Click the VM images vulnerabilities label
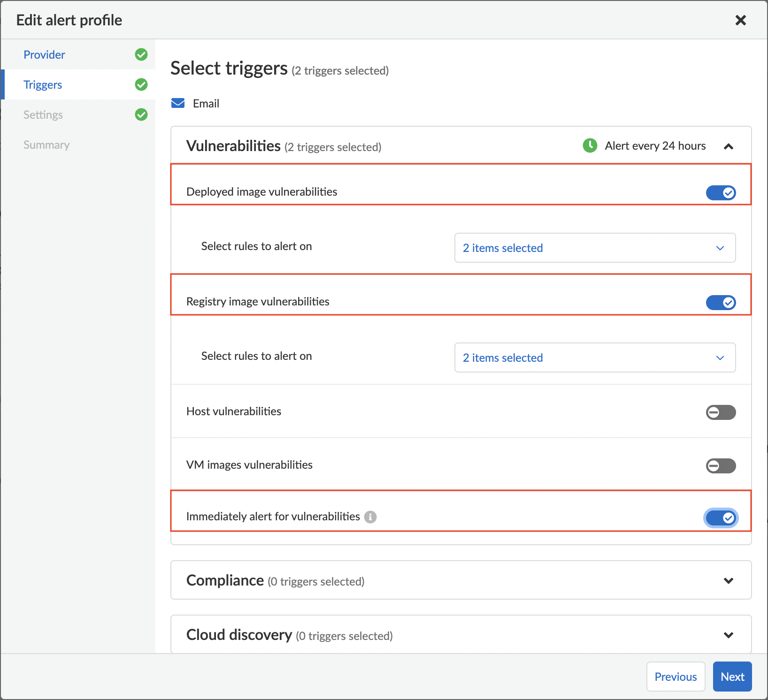 (x=249, y=465)
